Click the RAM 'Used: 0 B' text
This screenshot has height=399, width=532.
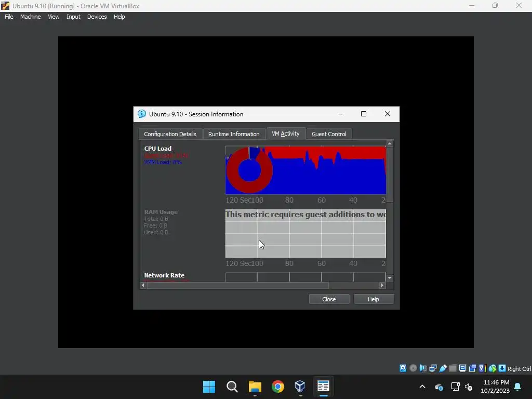pyautogui.click(x=156, y=232)
